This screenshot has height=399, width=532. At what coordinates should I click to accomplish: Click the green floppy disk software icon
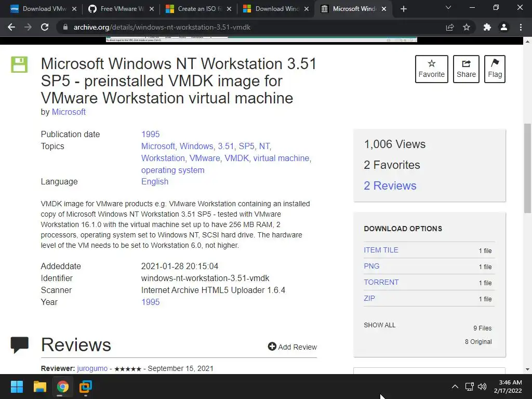point(19,64)
